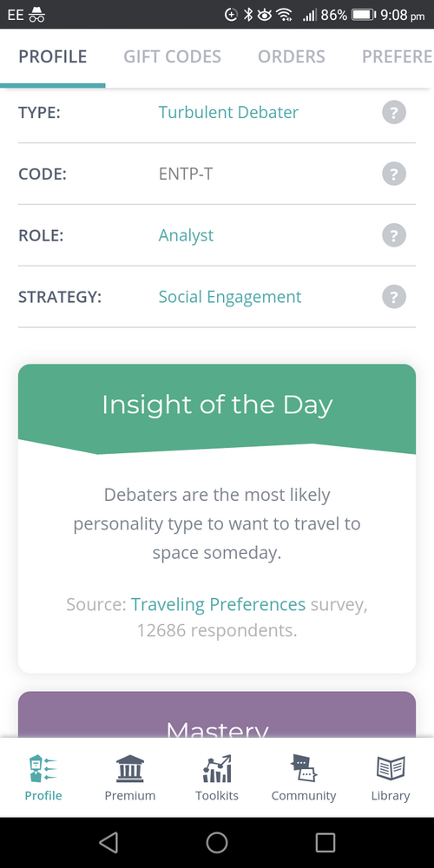This screenshot has height=868, width=434.
Task: Open the Turbulent Debater link
Action: pyautogui.click(x=228, y=112)
